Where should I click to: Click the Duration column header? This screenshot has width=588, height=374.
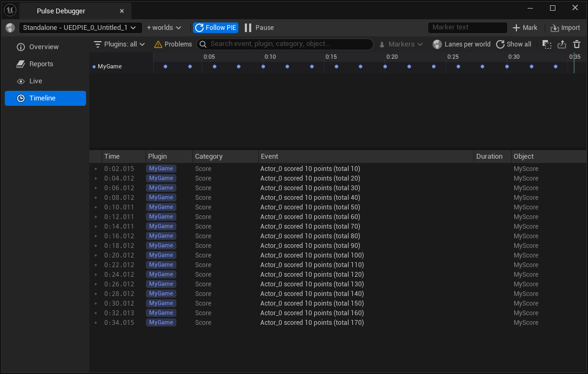(x=492, y=157)
